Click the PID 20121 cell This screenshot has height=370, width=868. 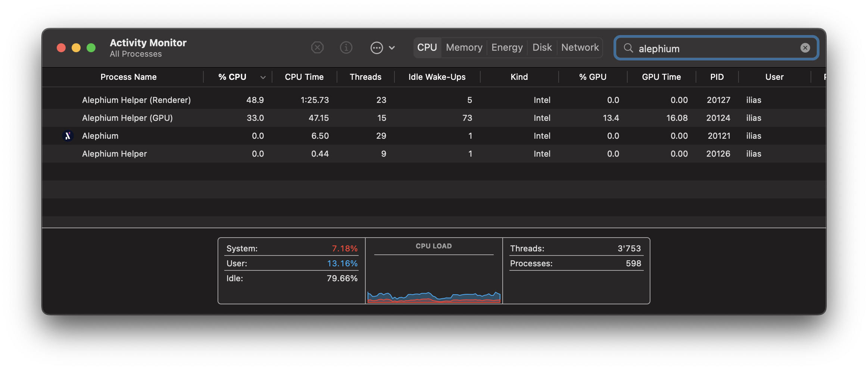click(719, 136)
